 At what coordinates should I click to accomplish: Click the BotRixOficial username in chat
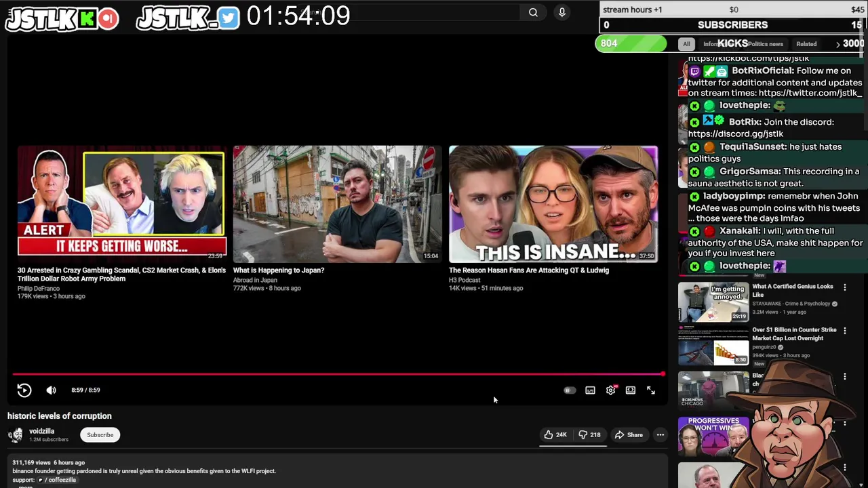pyautogui.click(x=763, y=70)
